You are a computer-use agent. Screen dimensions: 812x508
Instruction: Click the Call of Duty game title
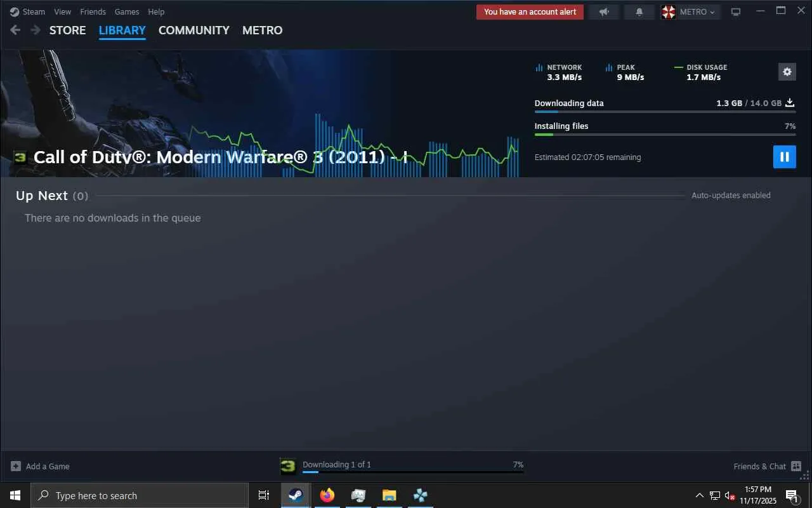[x=220, y=157]
